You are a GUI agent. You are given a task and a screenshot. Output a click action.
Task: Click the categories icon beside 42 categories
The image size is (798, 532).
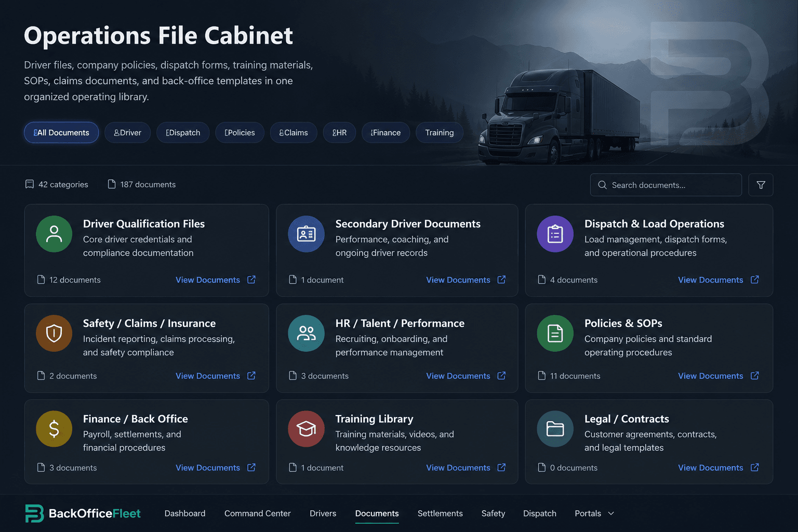(30, 184)
